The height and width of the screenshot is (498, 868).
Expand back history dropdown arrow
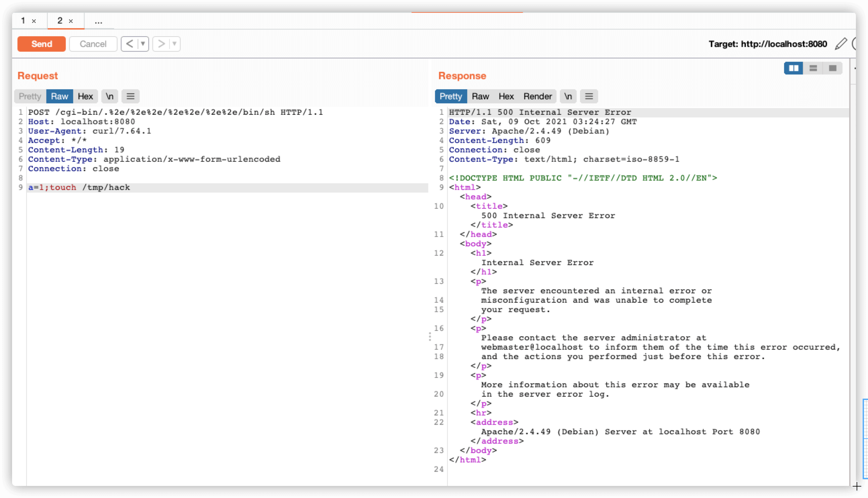pyautogui.click(x=143, y=44)
